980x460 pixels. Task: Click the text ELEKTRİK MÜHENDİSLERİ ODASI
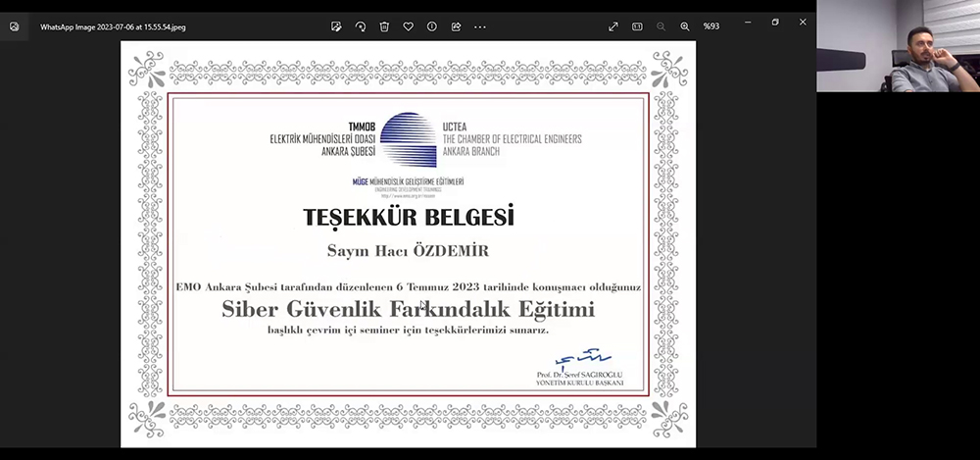pyautogui.click(x=322, y=139)
